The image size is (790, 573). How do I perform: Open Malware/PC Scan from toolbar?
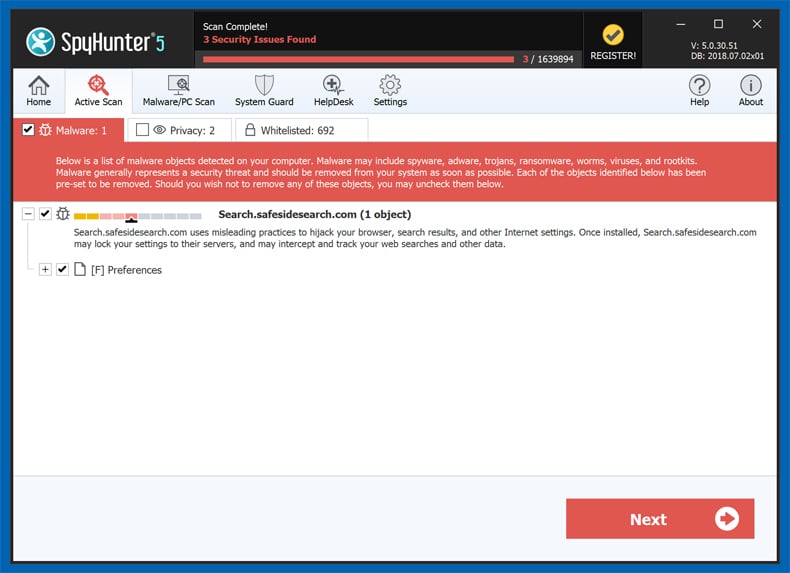(178, 91)
